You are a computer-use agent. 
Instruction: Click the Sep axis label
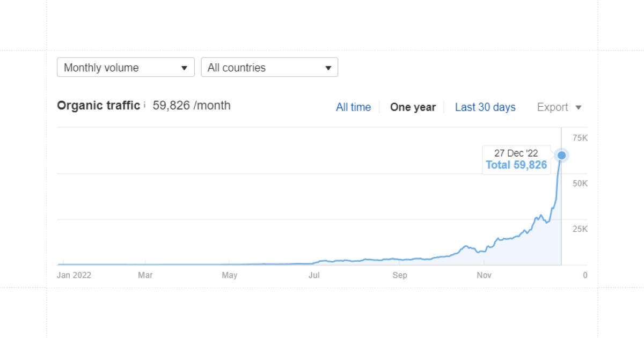(x=399, y=275)
